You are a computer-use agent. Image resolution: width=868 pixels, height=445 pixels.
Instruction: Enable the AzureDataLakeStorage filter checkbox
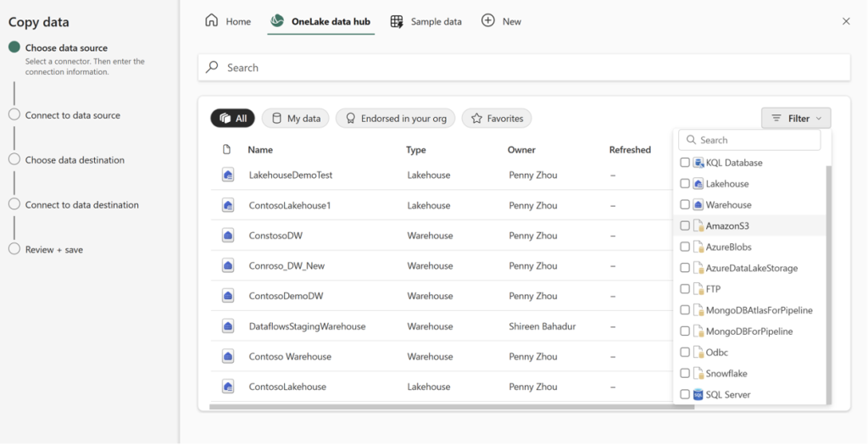685,267
